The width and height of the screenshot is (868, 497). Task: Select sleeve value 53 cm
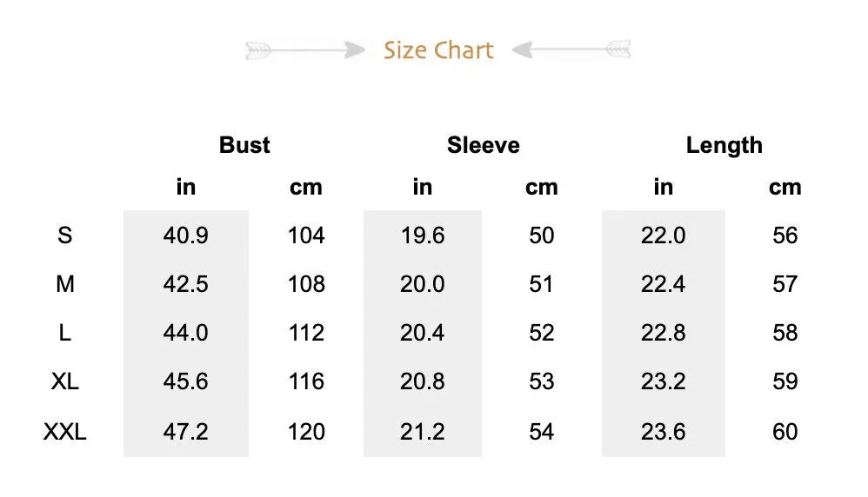pos(541,381)
